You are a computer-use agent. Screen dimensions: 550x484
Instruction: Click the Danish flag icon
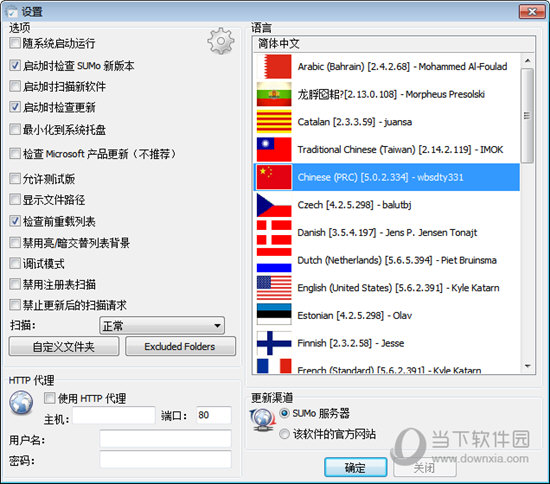click(x=274, y=233)
